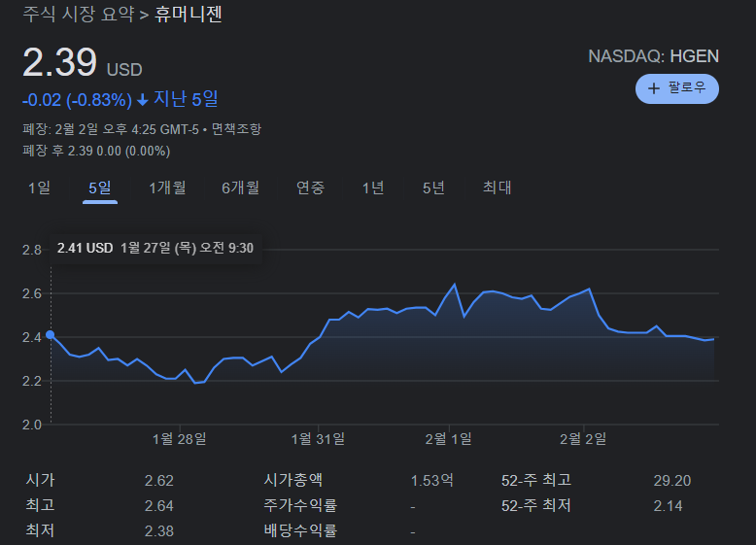Click the 2월 1일 axis date label

point(448,439)
